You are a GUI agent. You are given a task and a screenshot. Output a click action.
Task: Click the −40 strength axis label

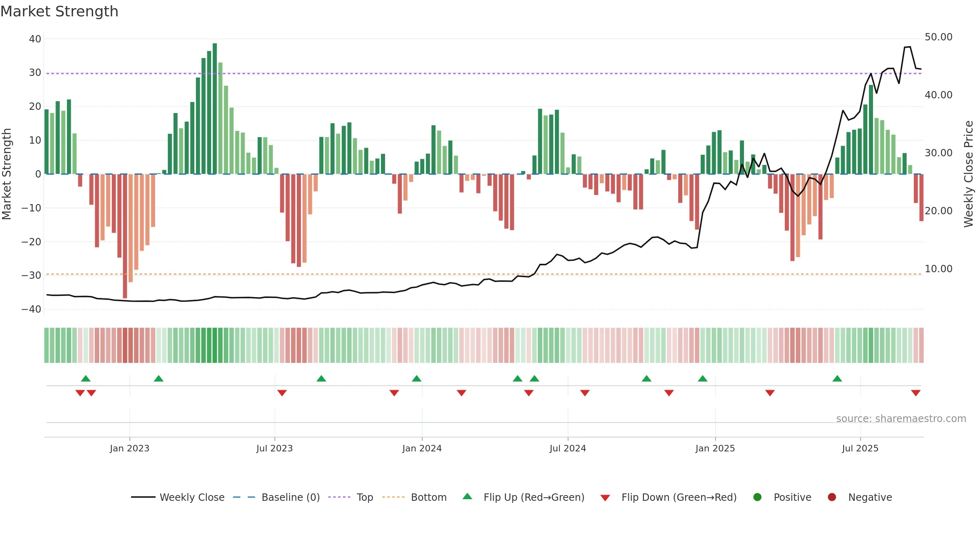31,309
